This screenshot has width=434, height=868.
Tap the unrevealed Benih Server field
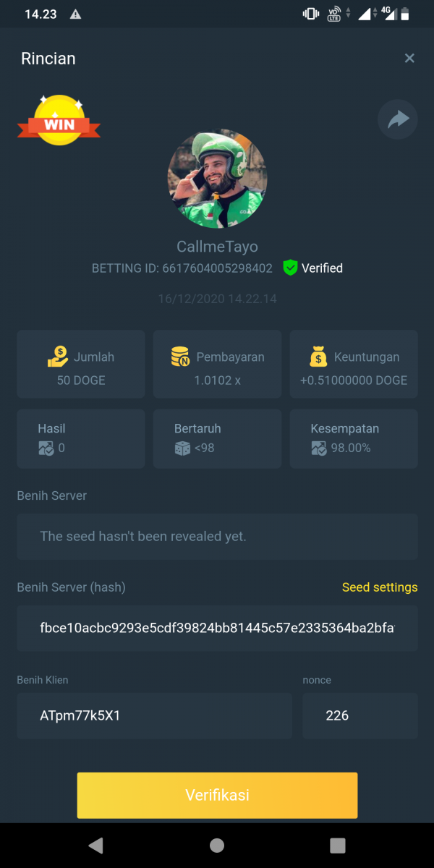[x=217, y=537]
